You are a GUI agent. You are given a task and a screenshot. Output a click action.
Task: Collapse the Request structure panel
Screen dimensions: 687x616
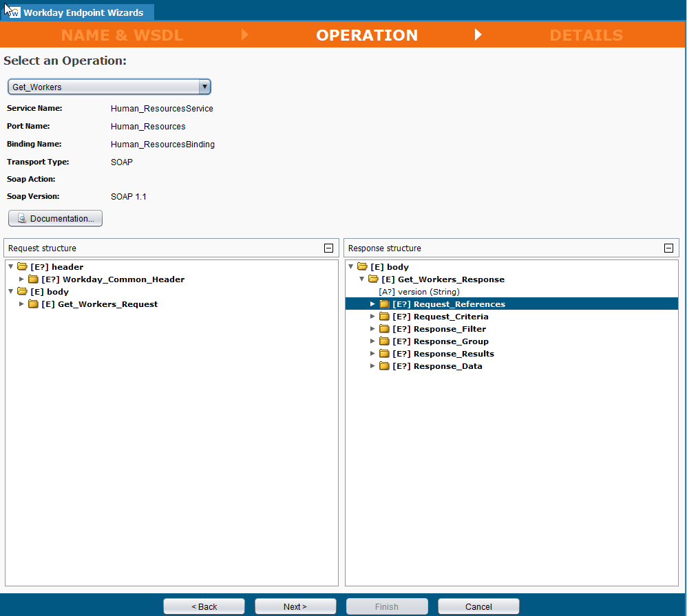[328, 248]
